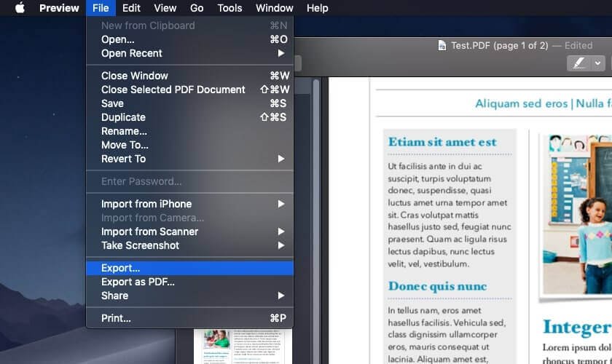Expand the Open Recent submenu arrow

[x=281, y=53]
